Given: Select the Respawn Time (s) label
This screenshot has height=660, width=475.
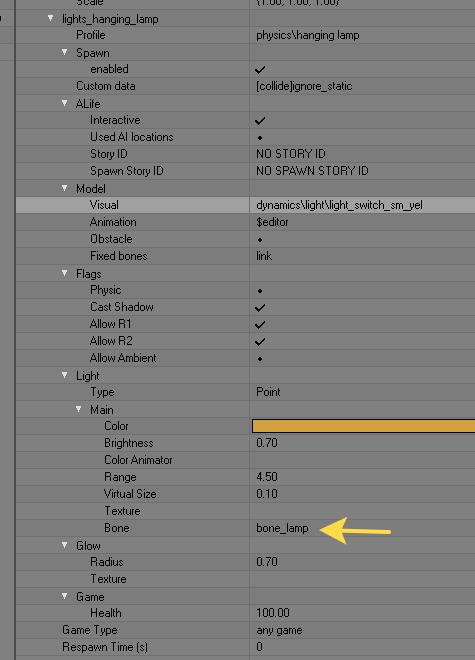Looking at the screenshot, I should click(105, 647).
